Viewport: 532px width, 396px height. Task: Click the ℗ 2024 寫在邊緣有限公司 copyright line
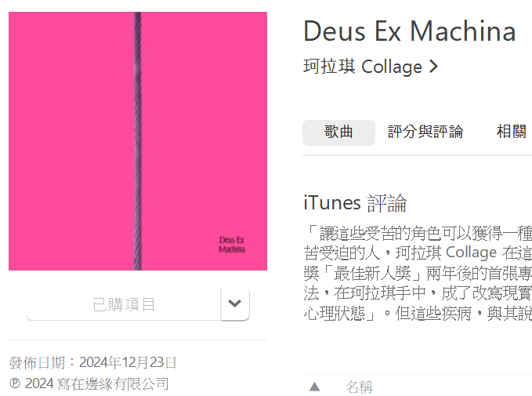[89, 383]
